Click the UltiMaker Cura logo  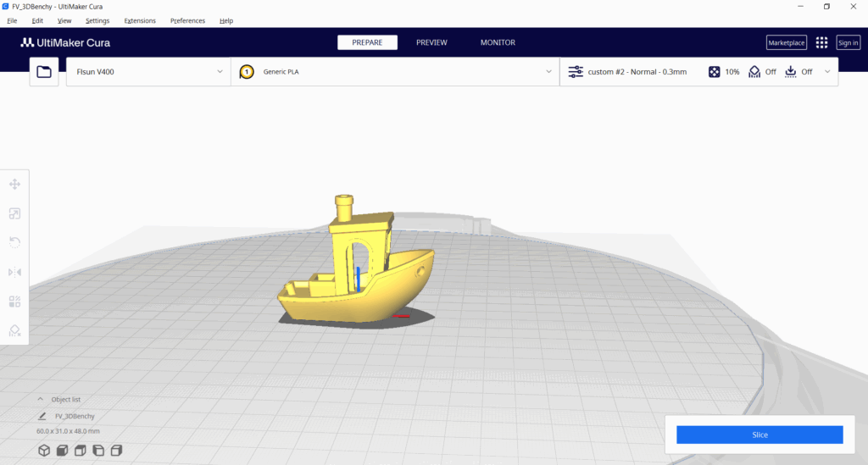tap(65, 42)
